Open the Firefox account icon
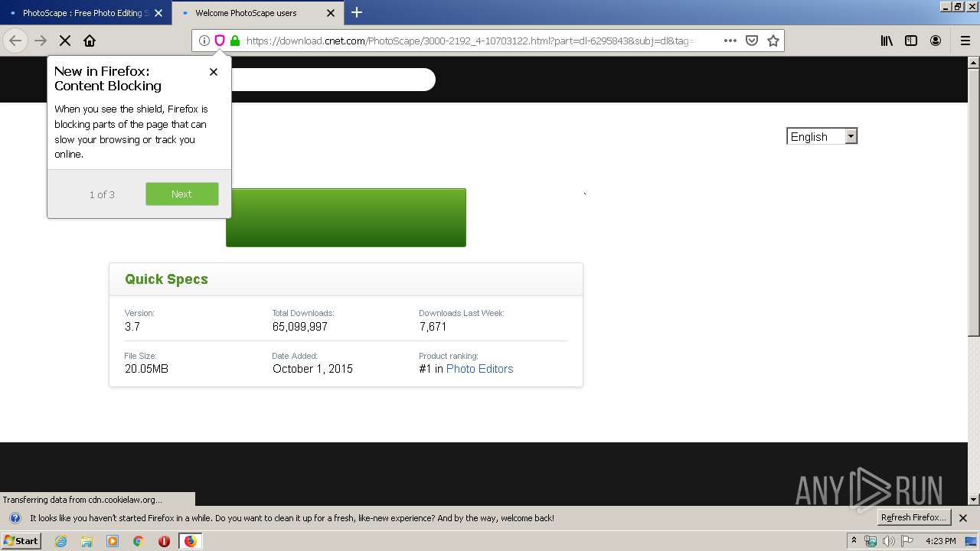This screenshot has width=980, height=551. coord(936,41)
